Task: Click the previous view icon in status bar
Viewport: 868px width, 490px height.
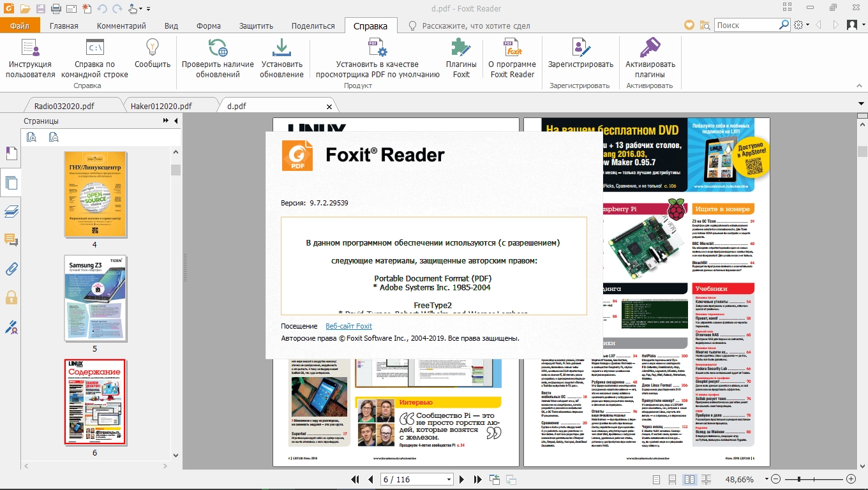Action: click(x=494, y=479)
